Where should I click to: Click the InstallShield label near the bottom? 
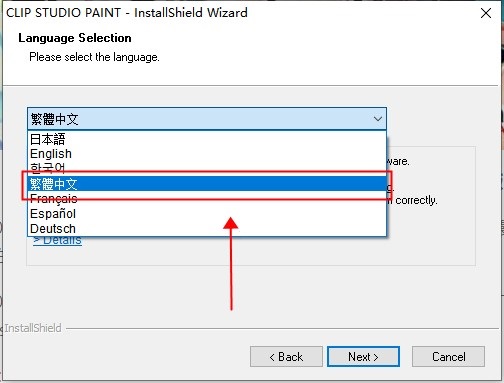coord(33,328)
